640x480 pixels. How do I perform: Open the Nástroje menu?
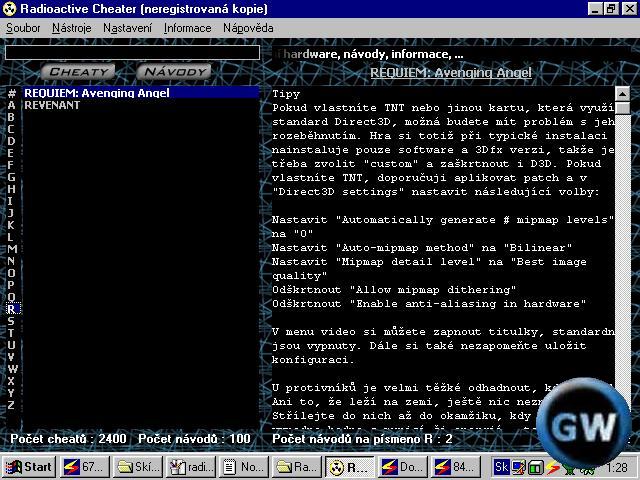tap(72, 28)
